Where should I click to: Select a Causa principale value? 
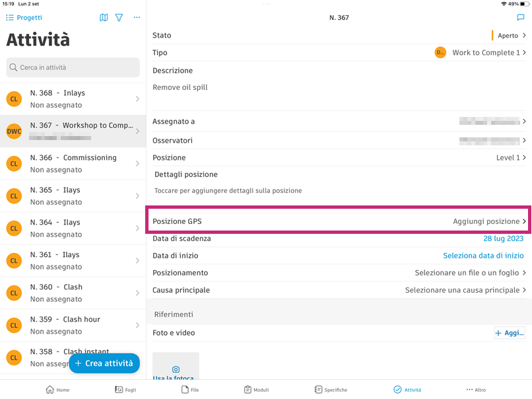tap(465, 290)
